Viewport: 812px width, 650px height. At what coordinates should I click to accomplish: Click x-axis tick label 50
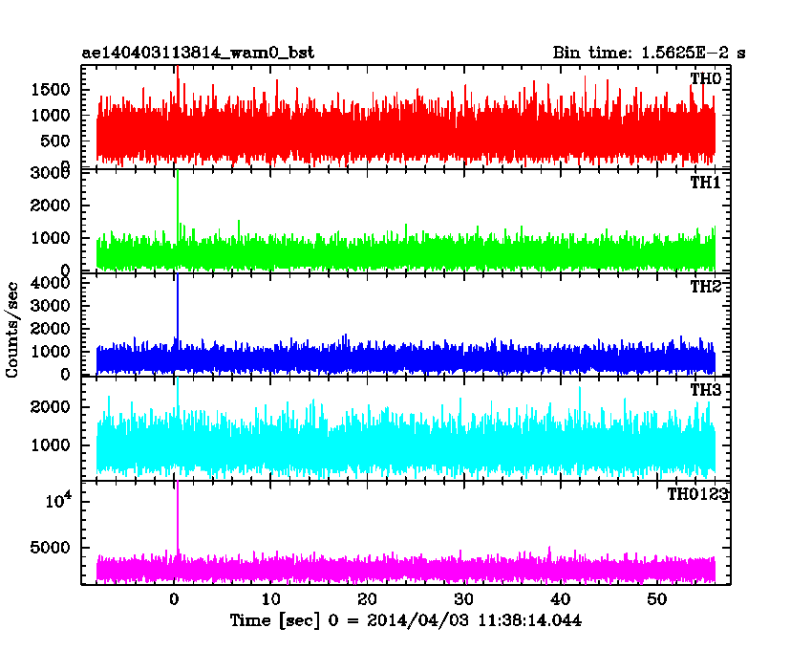coord(656,599)
